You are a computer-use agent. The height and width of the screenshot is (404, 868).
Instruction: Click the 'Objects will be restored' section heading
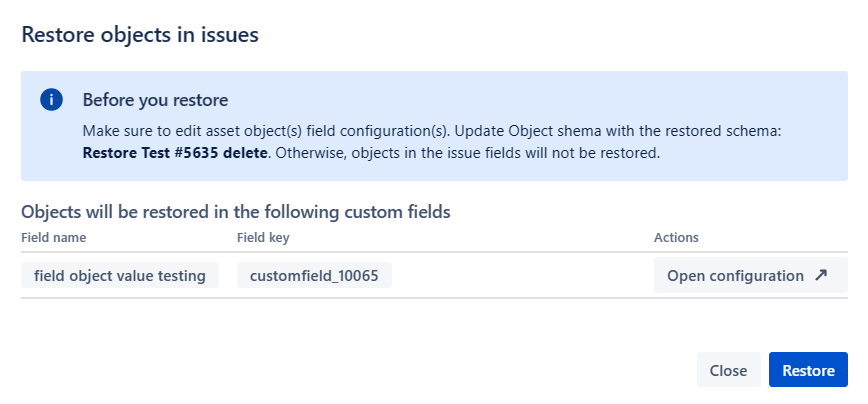tap(236, 212)
